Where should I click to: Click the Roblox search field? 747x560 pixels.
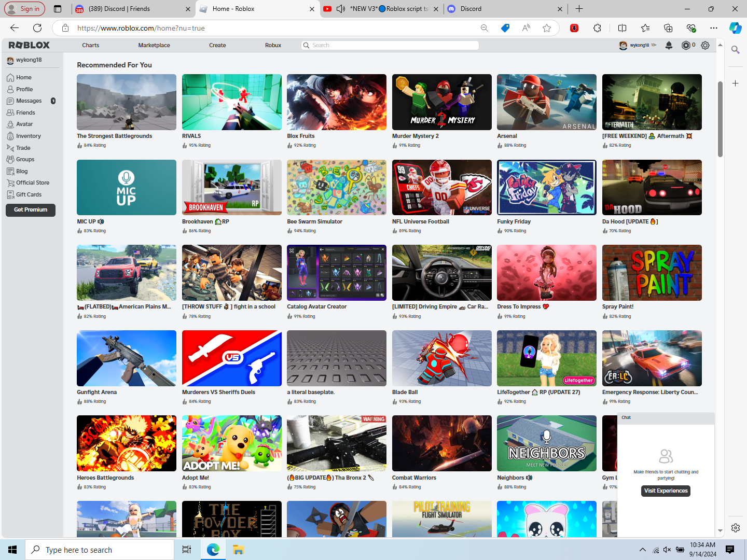[390, 45]
